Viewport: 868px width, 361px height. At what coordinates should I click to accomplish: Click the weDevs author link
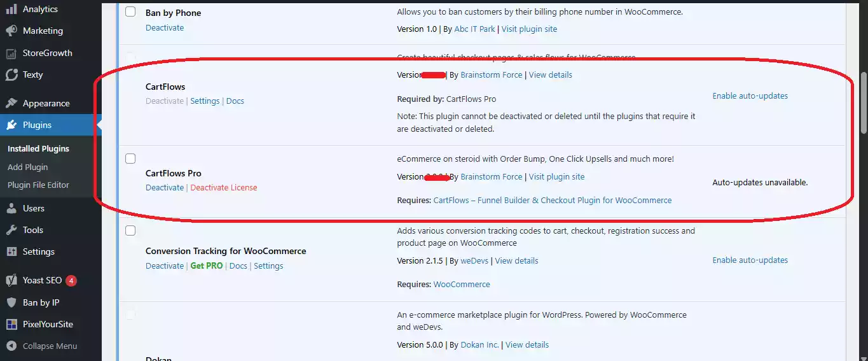click(x=474, y=260)
